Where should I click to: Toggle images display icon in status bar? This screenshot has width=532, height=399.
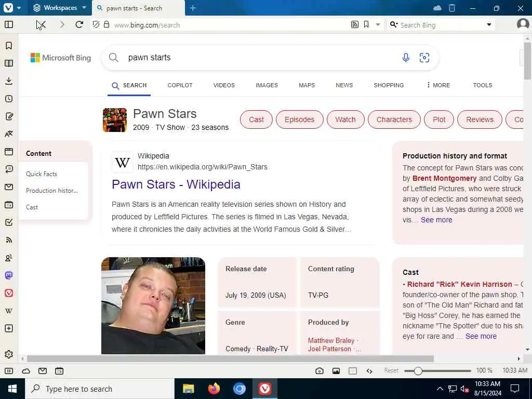pos(336,371)
